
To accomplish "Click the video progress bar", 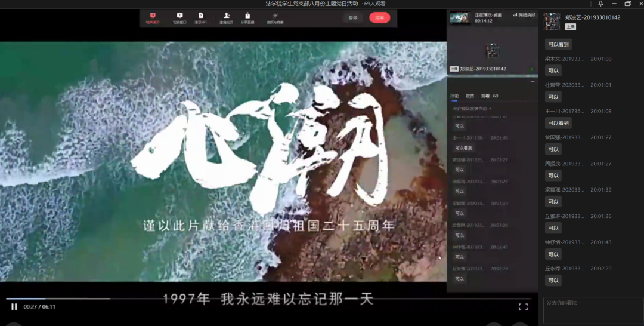I will [268, 299].
